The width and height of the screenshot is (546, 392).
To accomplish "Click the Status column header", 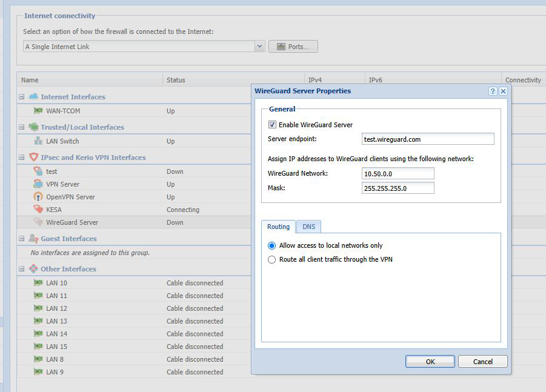I will click(x=234, y=80).
